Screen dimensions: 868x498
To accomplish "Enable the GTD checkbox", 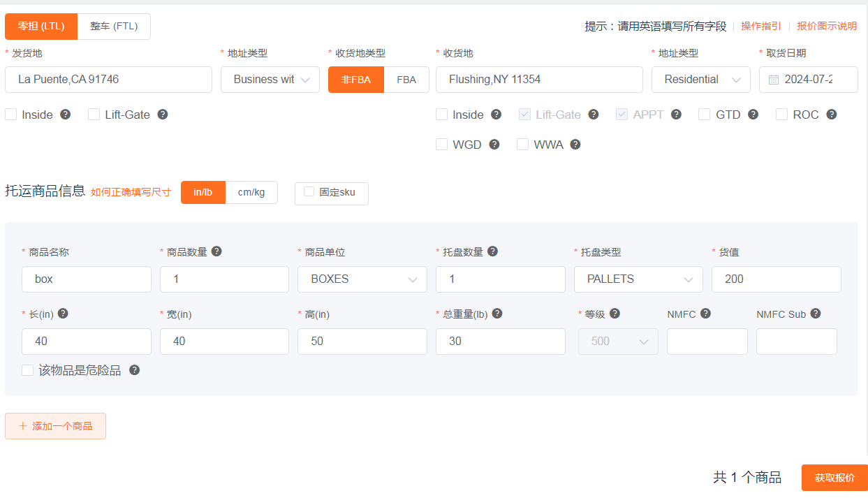I will (x=704, y=115).
